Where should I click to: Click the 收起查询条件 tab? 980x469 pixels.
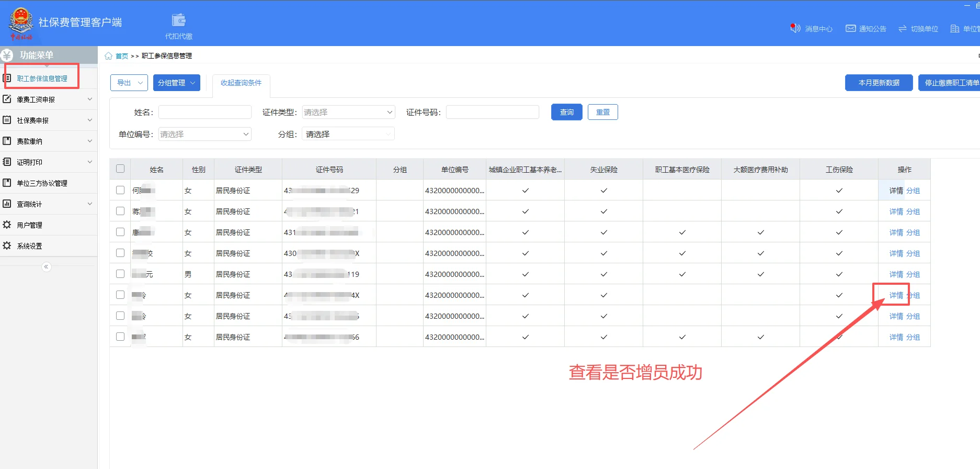tap(241, 83)
